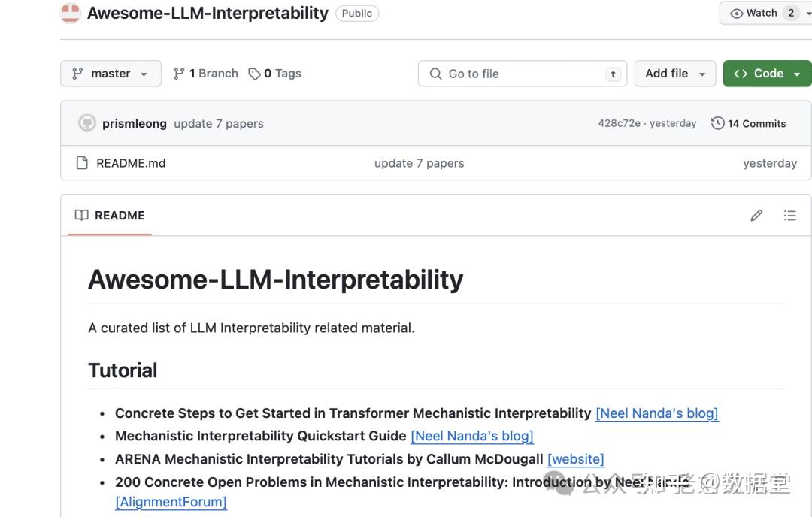The image size is (812, 517).
Task: Click the pencil edit README icon
Action: coord(756,216)
